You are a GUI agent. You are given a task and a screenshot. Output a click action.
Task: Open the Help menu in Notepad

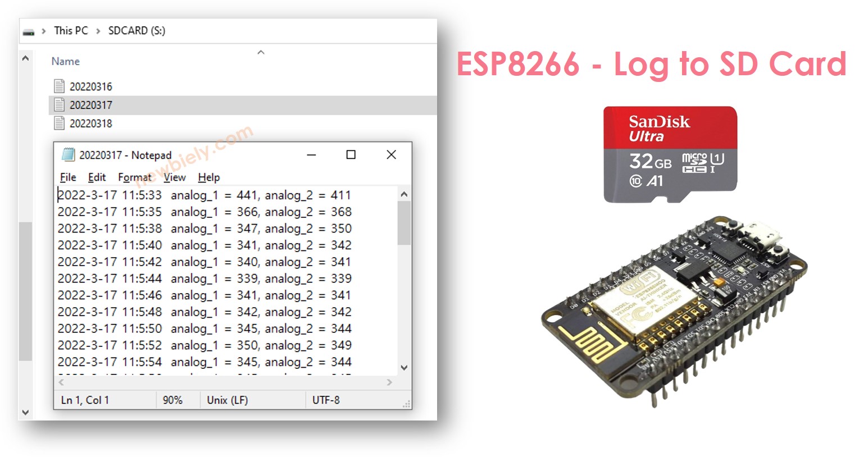pos(208,177)
